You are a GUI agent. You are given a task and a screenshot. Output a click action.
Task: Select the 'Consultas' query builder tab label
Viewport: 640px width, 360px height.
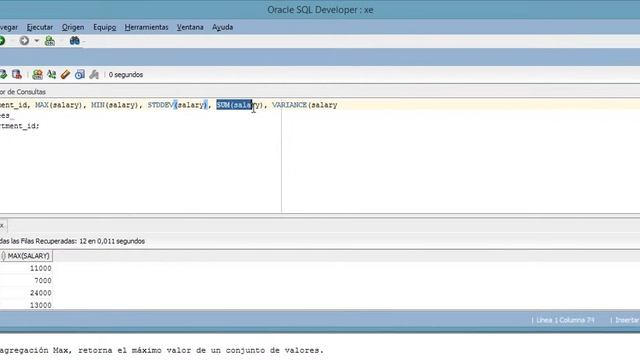click(32, 92)
